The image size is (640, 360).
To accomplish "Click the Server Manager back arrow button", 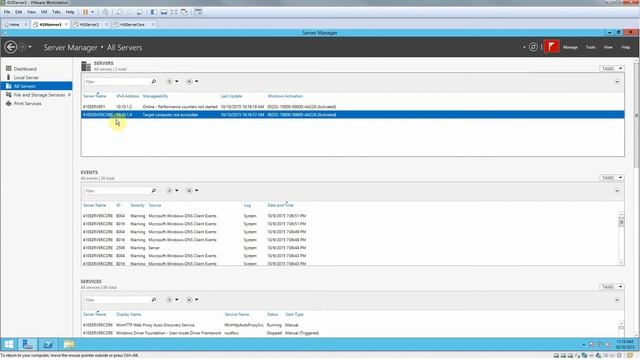I will pyautogui.click(x=11, y=47).
